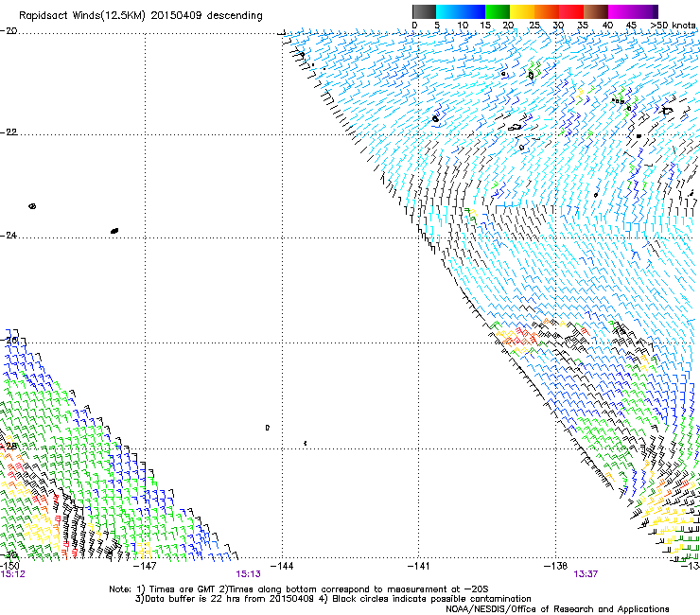Click the gray 0-5 knots color swatch

[425, 11]
